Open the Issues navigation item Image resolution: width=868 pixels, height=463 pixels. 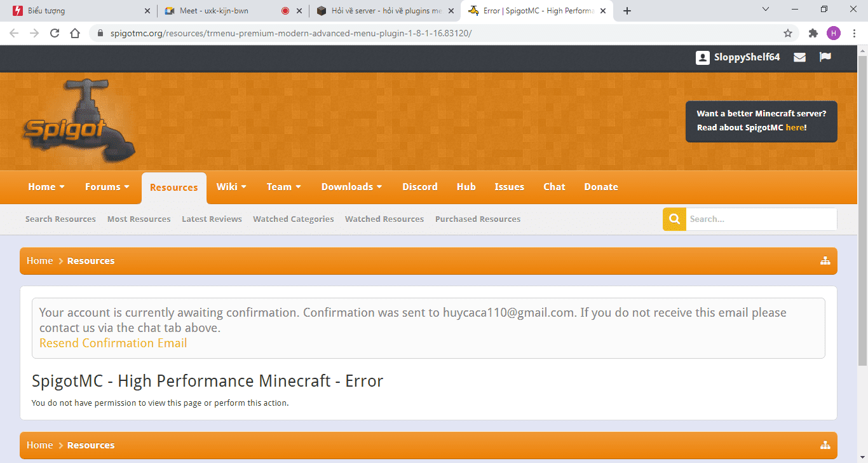(x=510, y=187)
